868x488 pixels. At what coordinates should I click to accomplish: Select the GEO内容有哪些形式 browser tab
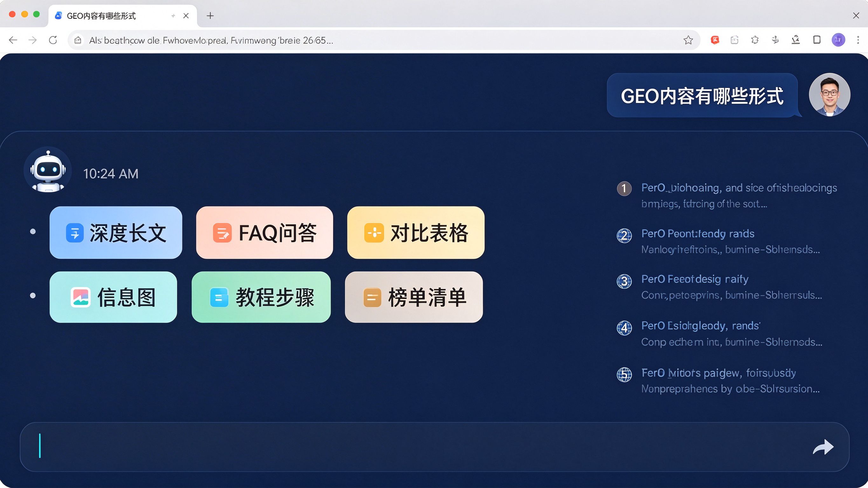[123, 16]
